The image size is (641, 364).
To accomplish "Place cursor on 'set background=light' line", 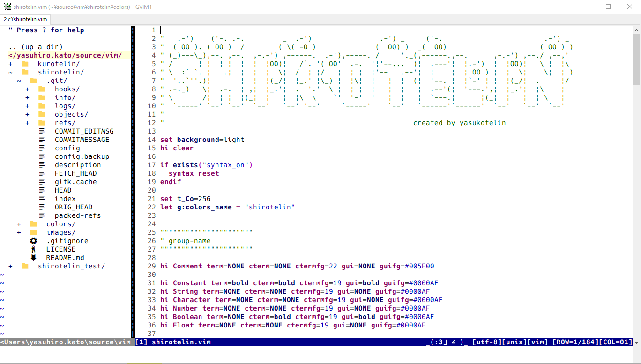I will point(202,140).
